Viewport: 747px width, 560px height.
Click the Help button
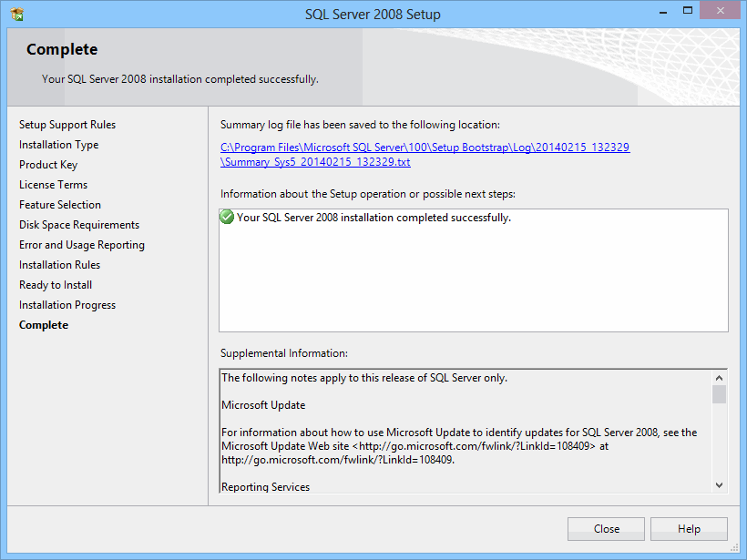click(x=689, y=528)
